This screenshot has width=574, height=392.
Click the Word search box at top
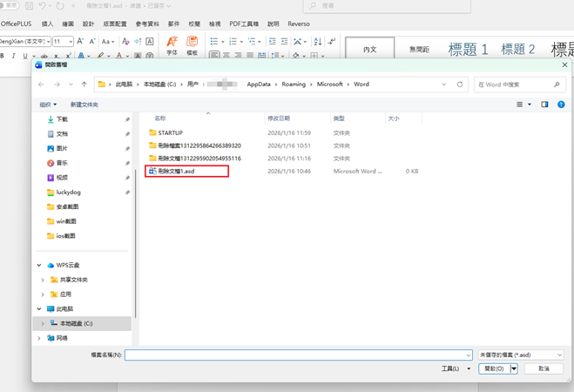387,6
